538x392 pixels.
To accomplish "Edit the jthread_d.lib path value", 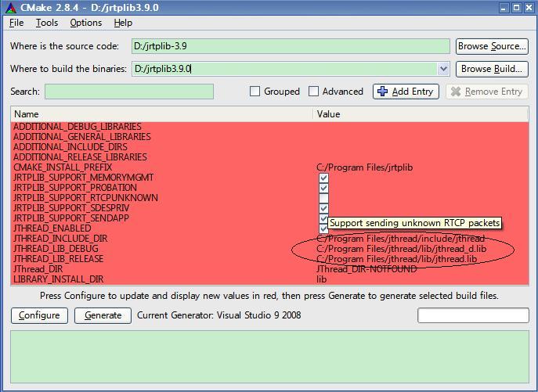I will click(x=401, y=249).
